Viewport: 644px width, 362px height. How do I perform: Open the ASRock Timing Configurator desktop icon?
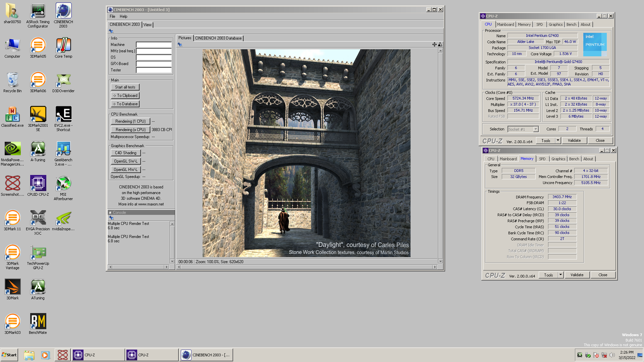pyautogui.click(x=38, y=15)
